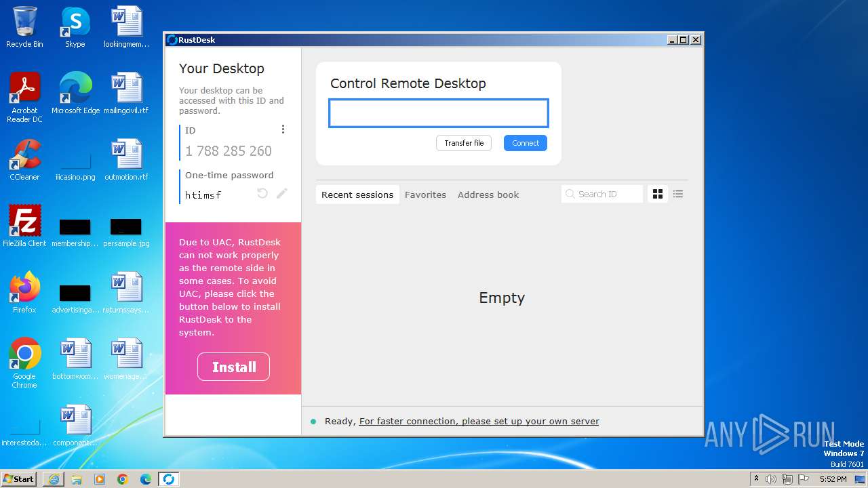Open Internet Explorer from the taskbar
The height and width of the screenshot is (488, 868).
point(54,479)
